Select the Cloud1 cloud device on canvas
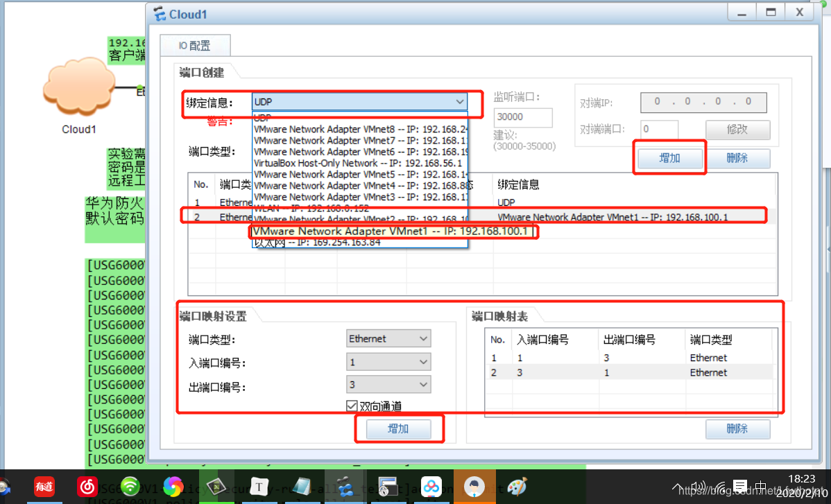The height and width of the screenshot is (504, 831). [78, 87]
